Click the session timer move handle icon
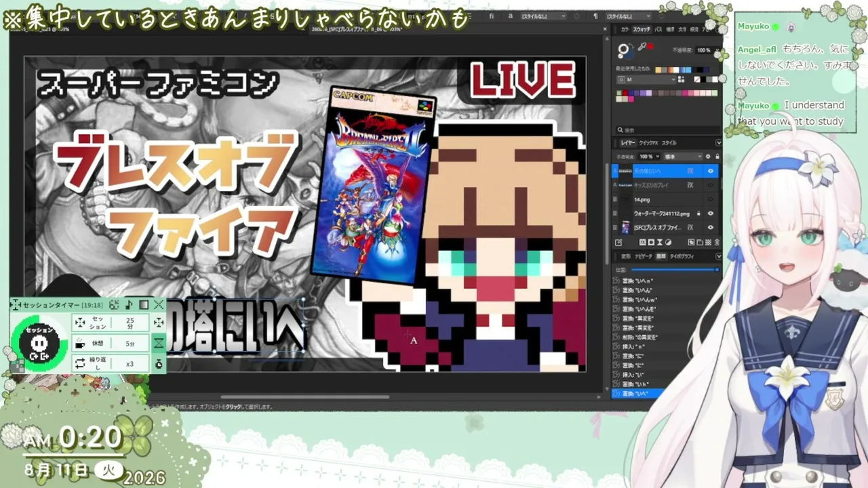The image size is (868, 488). pos(16,305)
